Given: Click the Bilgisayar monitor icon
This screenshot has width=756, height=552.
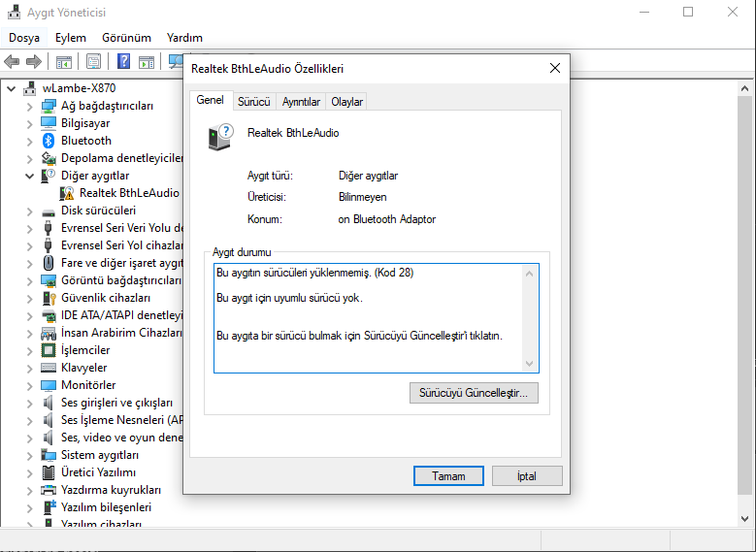Looking at the screenshot, I should tap(49, 123).
